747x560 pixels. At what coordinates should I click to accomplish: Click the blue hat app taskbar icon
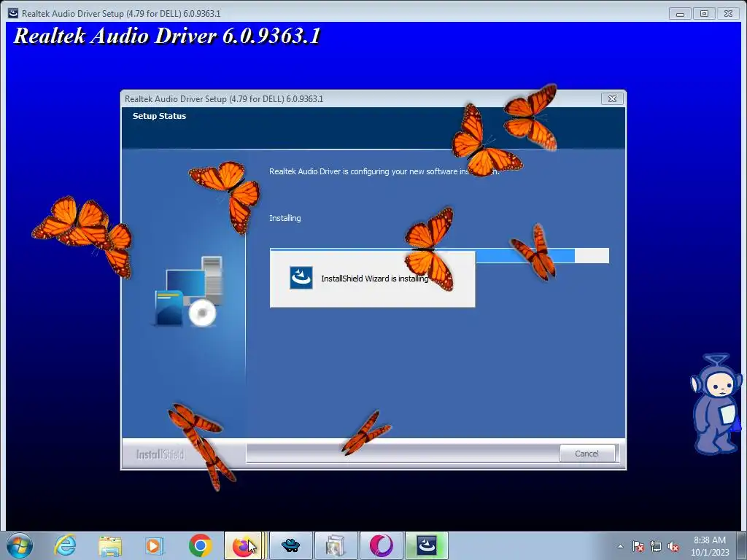[x=290, y=545]
